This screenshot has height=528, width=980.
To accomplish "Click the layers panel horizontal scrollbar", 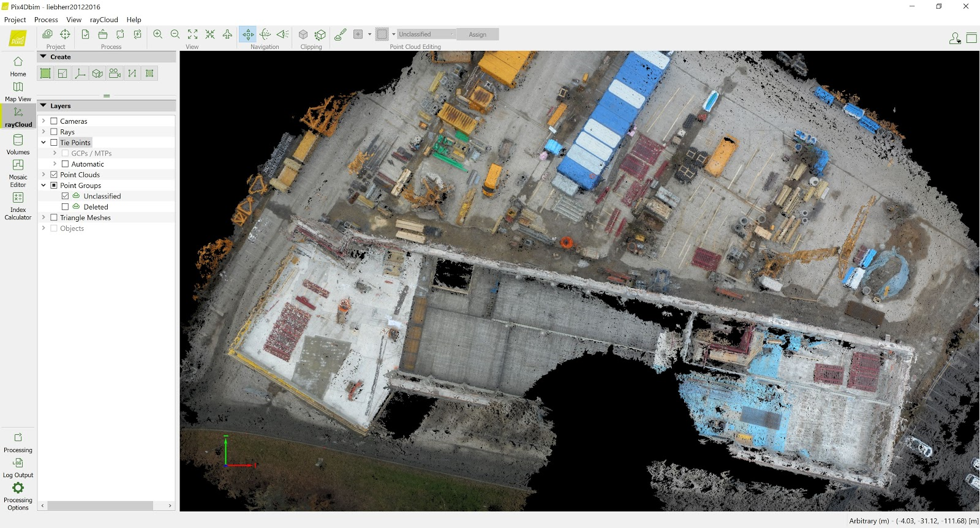I will [100, 505].
